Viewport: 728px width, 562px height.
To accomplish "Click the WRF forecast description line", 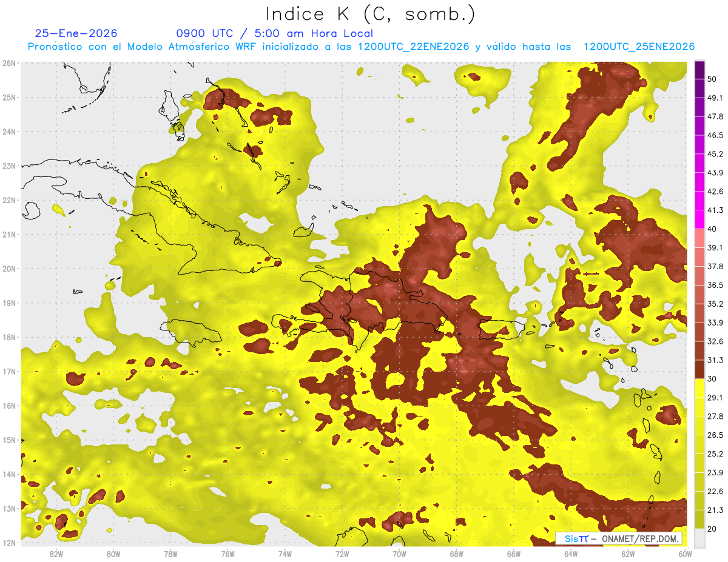I will coord(361,47).
